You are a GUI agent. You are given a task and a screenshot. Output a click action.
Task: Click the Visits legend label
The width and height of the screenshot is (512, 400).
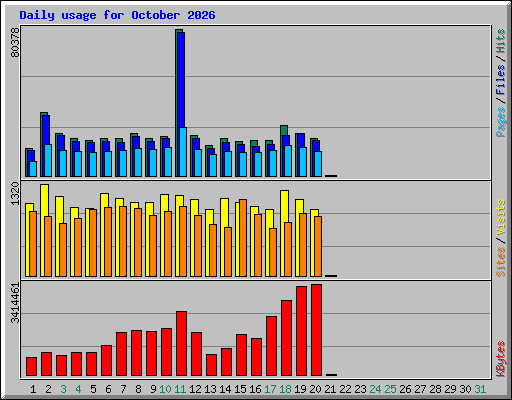[x=500, y=218]
